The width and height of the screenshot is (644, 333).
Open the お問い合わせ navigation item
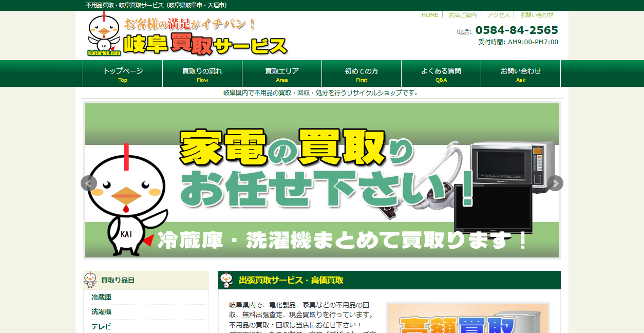pyautogui.click(x=520, y=73)
